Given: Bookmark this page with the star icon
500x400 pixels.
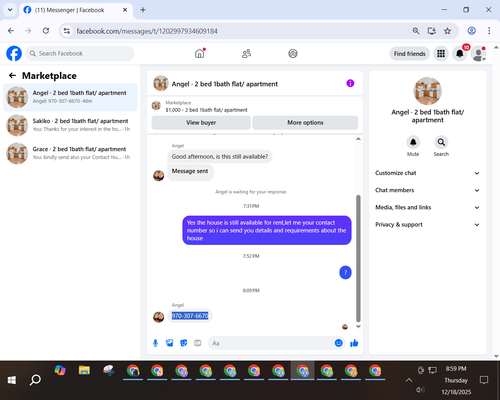Looking at the screenshot, I should coord(447,31).
